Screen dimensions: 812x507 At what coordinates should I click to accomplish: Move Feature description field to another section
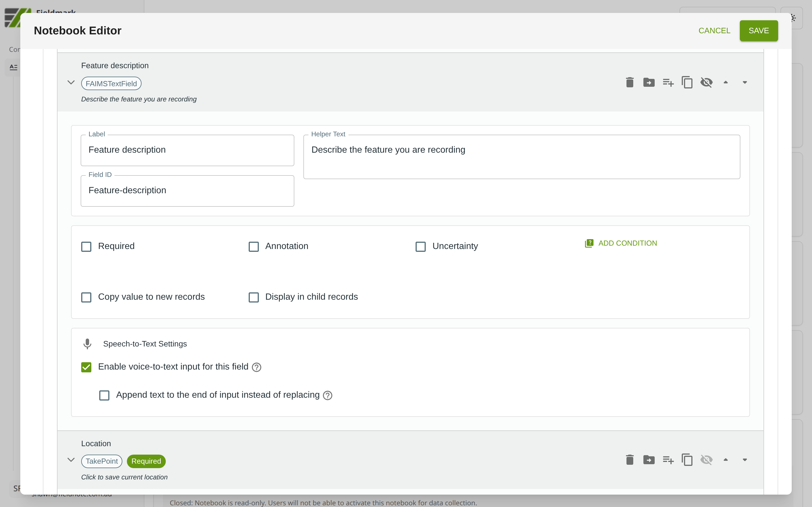point(648,83)
